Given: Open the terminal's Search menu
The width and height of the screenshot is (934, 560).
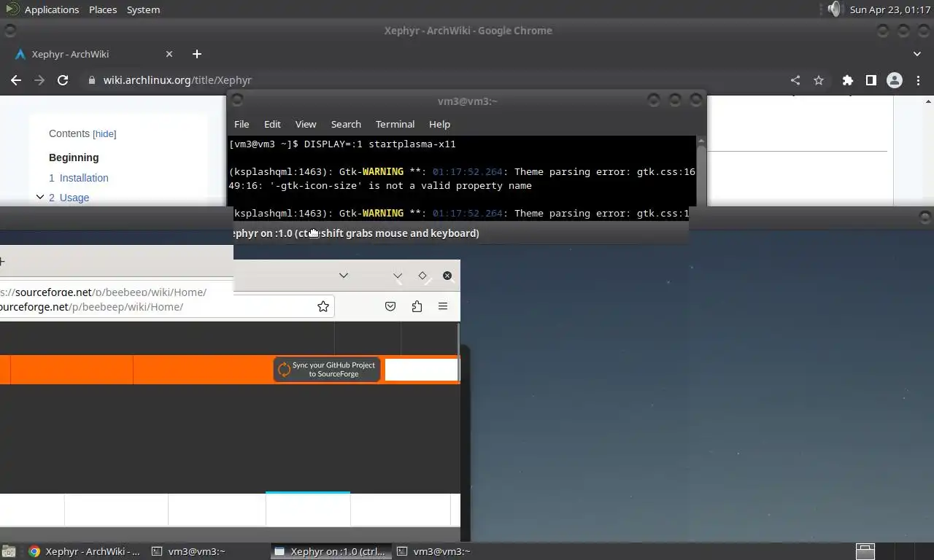Looking at the screenshot, I should [x=346, y=124].
